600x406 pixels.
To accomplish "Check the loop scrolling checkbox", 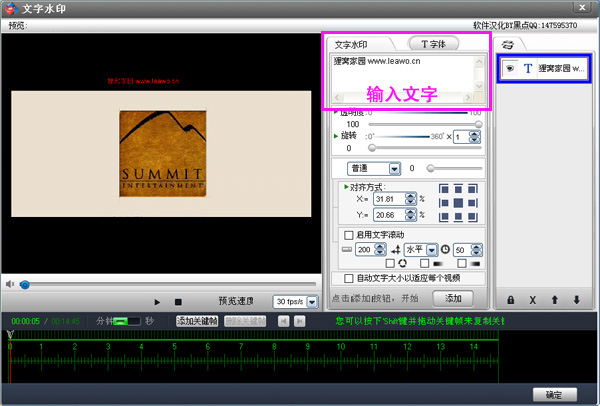I will tap(390, 263).
